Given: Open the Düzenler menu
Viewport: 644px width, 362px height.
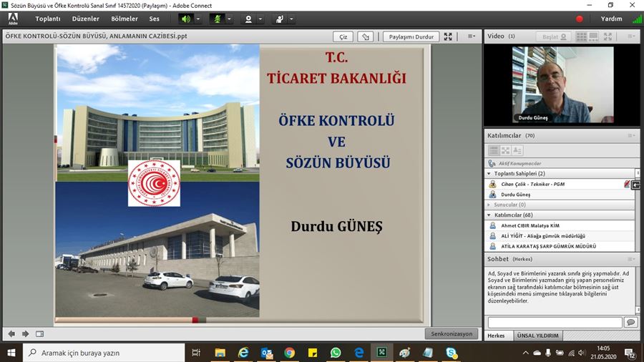Looking at the screenshot, I should click(85, 19).
